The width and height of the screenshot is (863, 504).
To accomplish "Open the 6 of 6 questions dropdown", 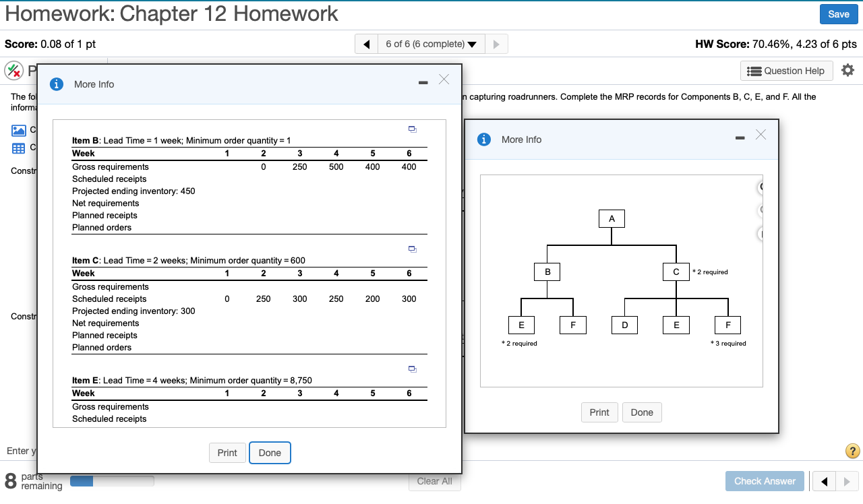I will (431, 43).
